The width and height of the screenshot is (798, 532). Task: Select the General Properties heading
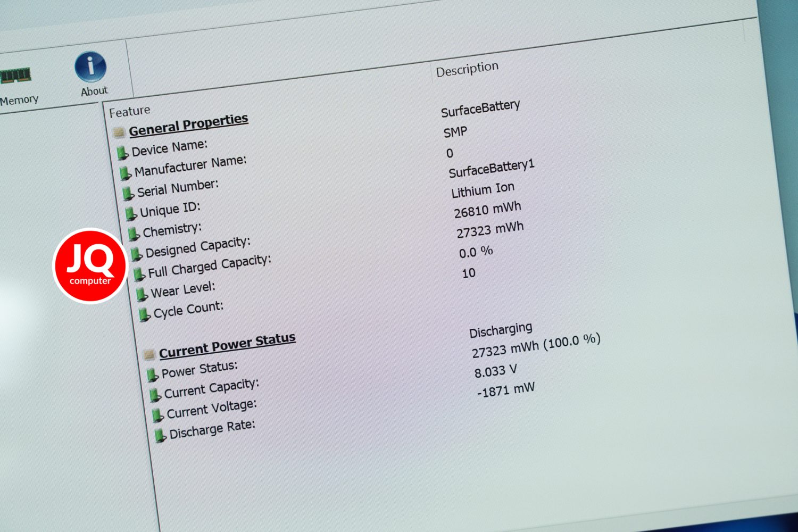(188, 124)
